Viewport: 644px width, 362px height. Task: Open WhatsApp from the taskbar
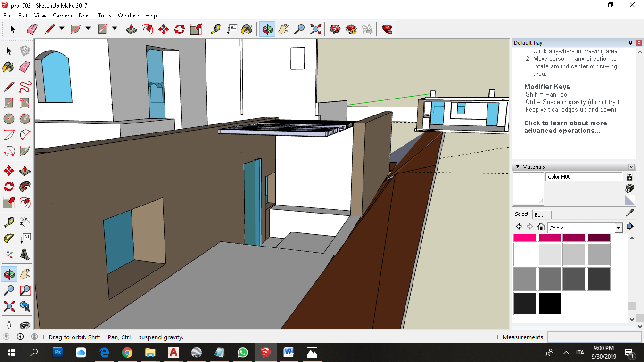[x=243, y=353]
